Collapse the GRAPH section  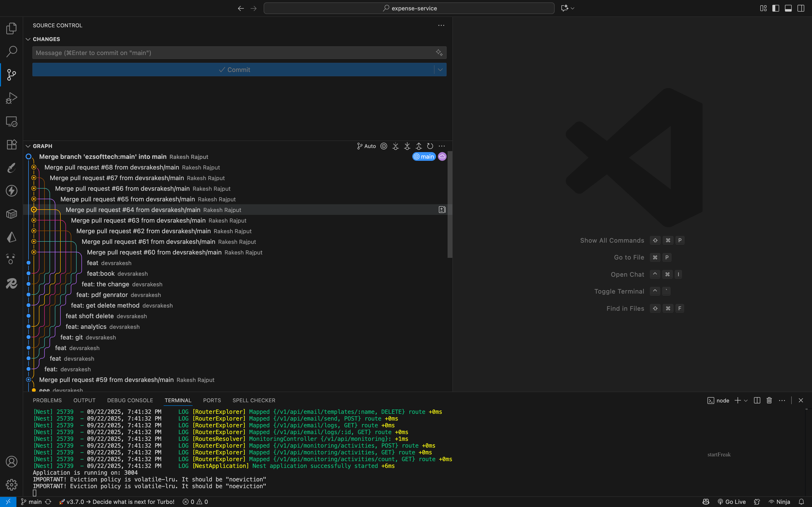pos(28,146)
